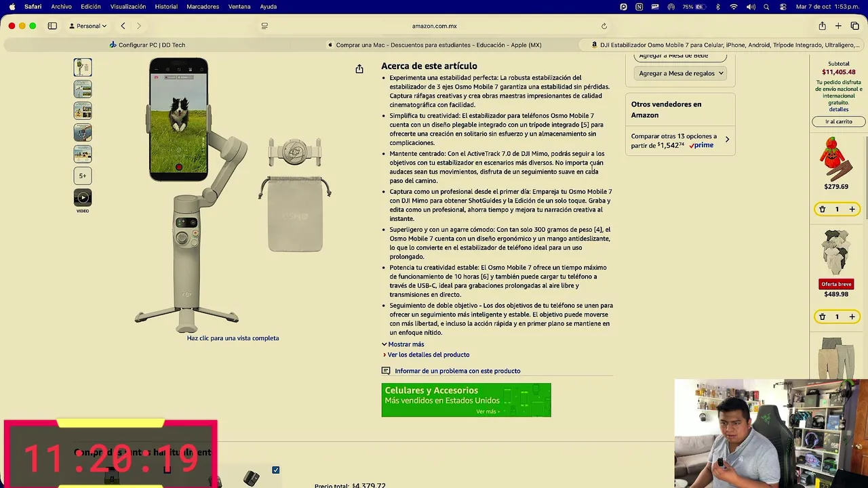Click the battery 75% indicator
Image resolution: width=868 pixels, height=488 pixels.
[695, 7]
